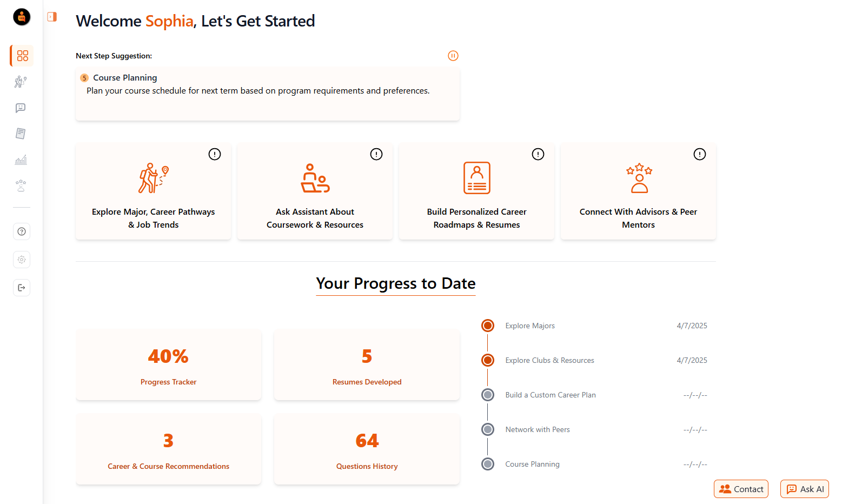This screenshot has width=842, height=504.
Task: Pause the next step suggestion carousel
Action: 453,56
